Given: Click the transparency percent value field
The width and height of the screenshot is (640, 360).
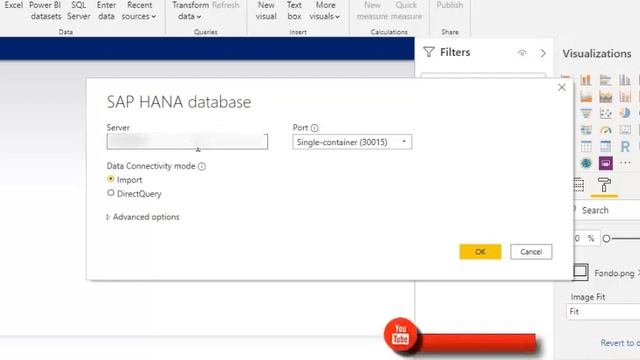Looking at the screenshot, I should tap(586, 238).
